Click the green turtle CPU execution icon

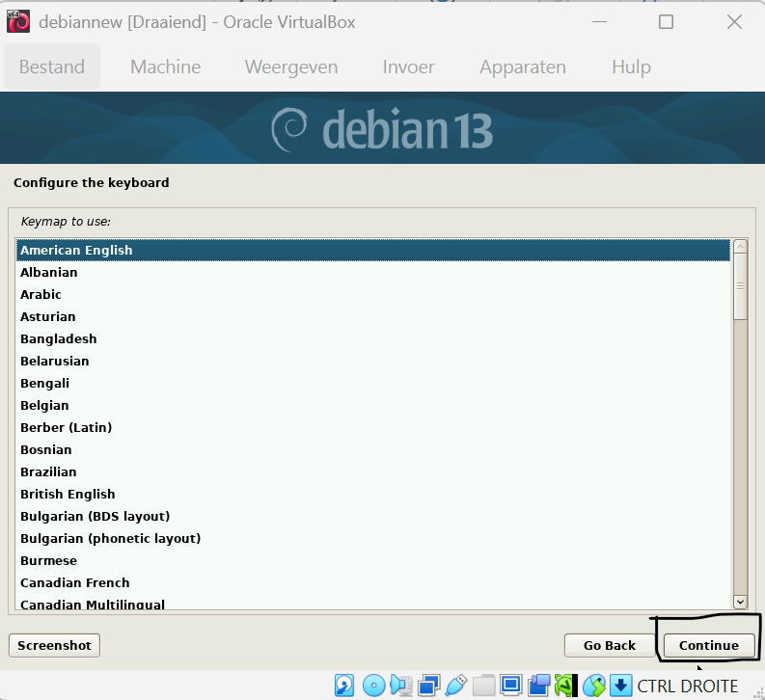pos(566,686)
